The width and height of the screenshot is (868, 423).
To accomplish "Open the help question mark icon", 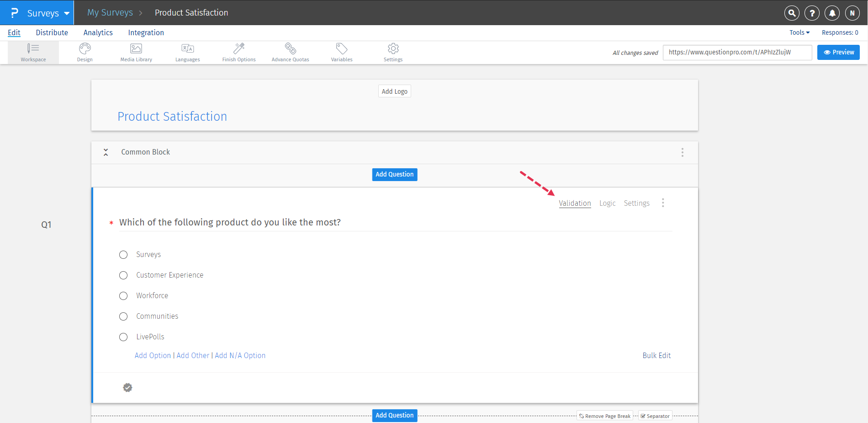I will click(x=812, y=13).
